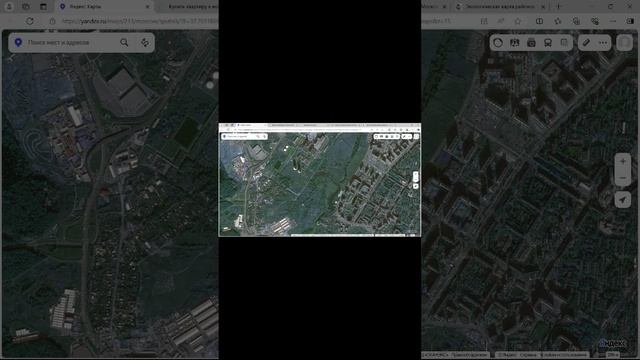
Task: Toggle traffic layer in large background map
Action: (498, 42)
